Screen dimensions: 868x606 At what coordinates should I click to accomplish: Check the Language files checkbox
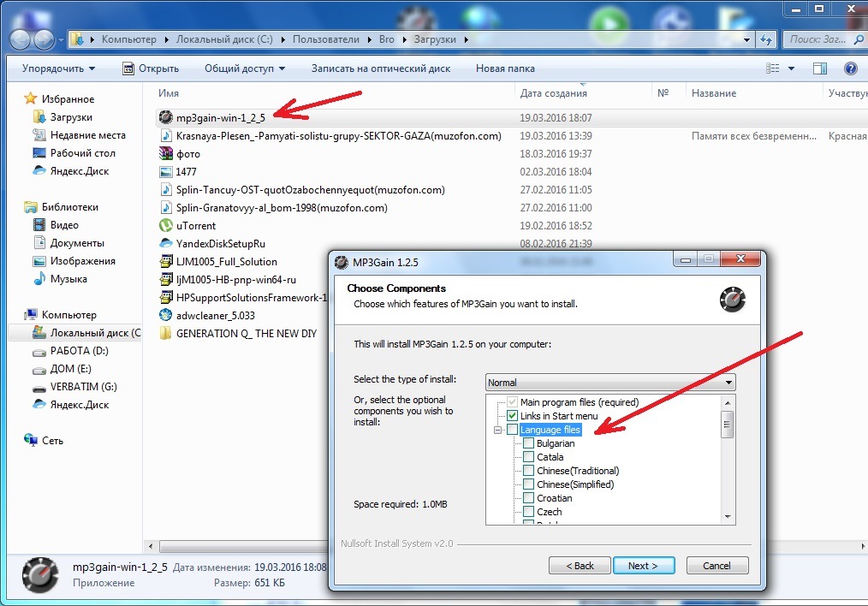click(513, 430)
